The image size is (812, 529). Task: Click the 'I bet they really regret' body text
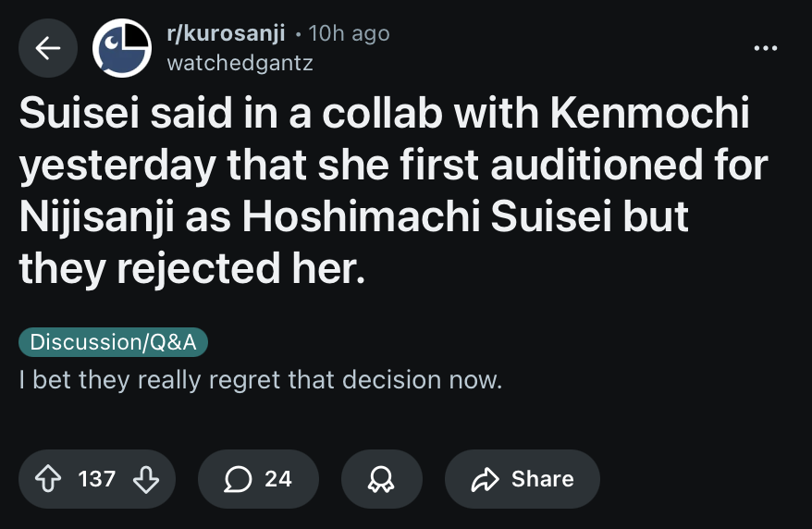[261, 380]
